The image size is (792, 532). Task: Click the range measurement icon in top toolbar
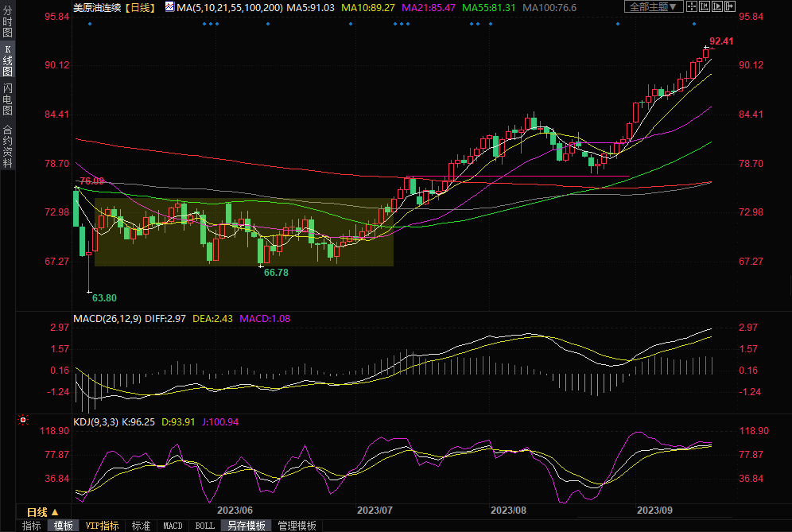click(x=707, y=7)
